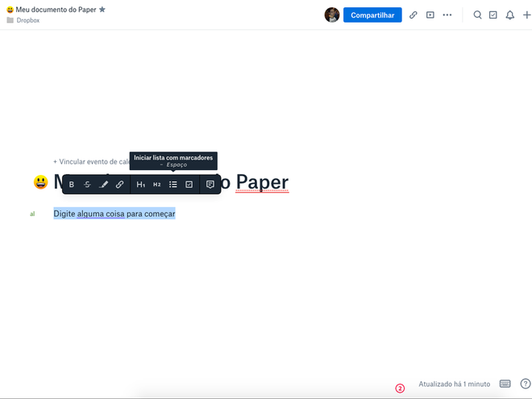
Task: Star the document as favorite
Action: [102, 10]
